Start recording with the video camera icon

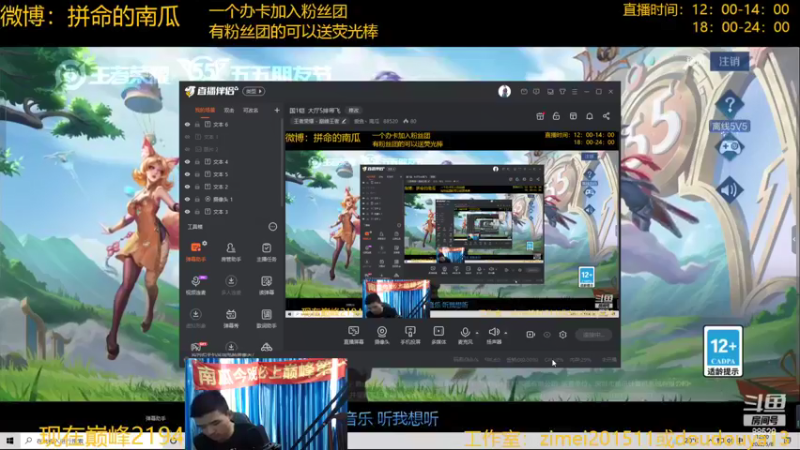(x=531, y=335)
